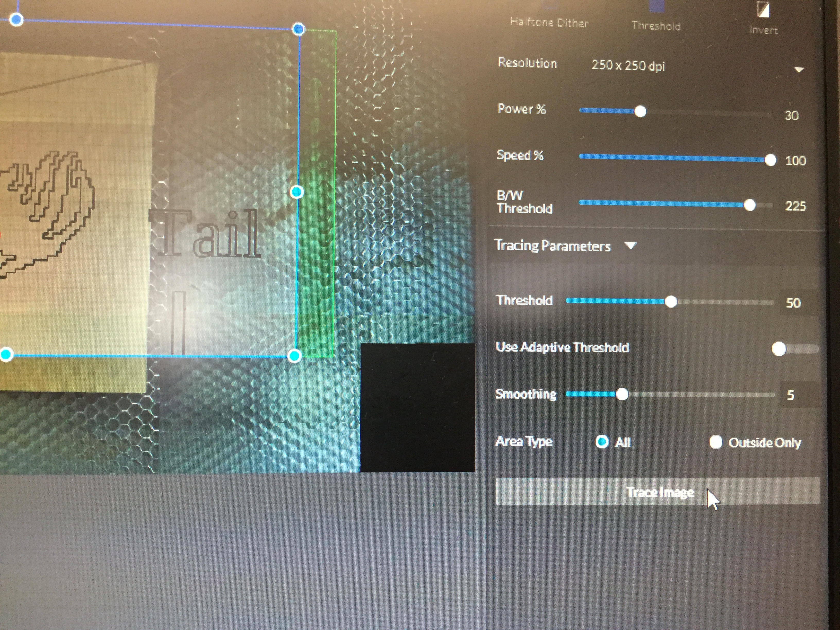Click the Power % value 30
The height and width of the screenshot is (630, 840).
click(792, 115)
